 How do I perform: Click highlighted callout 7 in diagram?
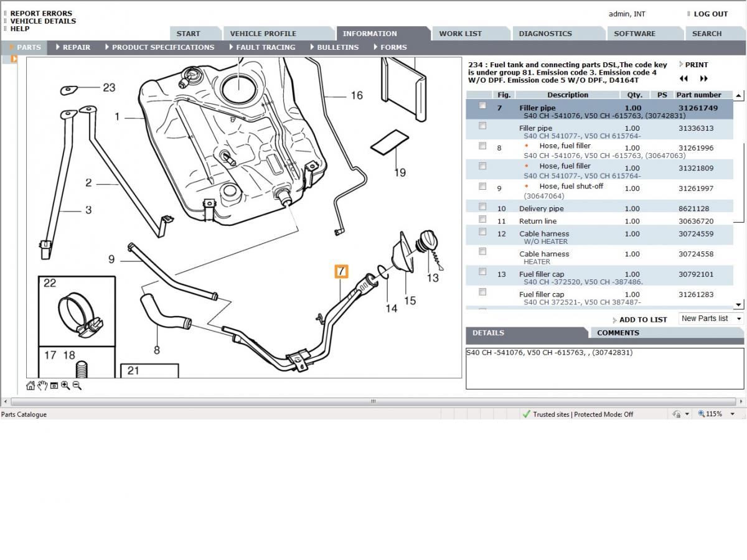[341, 271]
